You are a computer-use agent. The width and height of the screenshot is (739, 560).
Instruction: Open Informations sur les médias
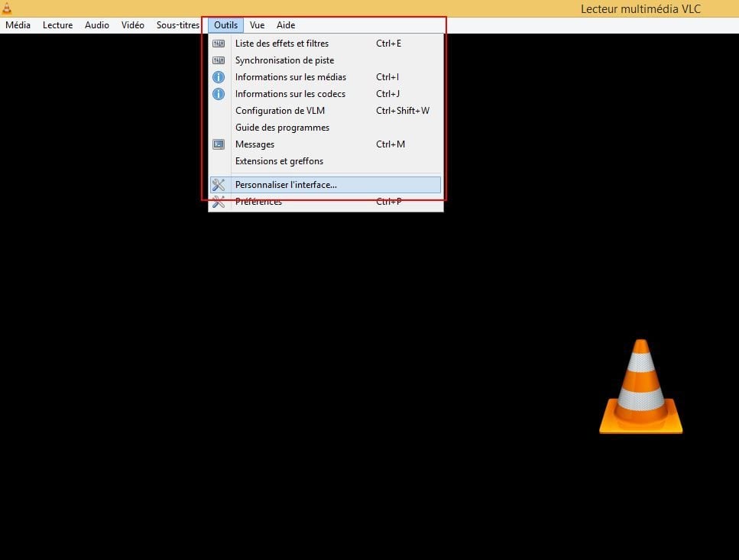click(x=326, y=76)
